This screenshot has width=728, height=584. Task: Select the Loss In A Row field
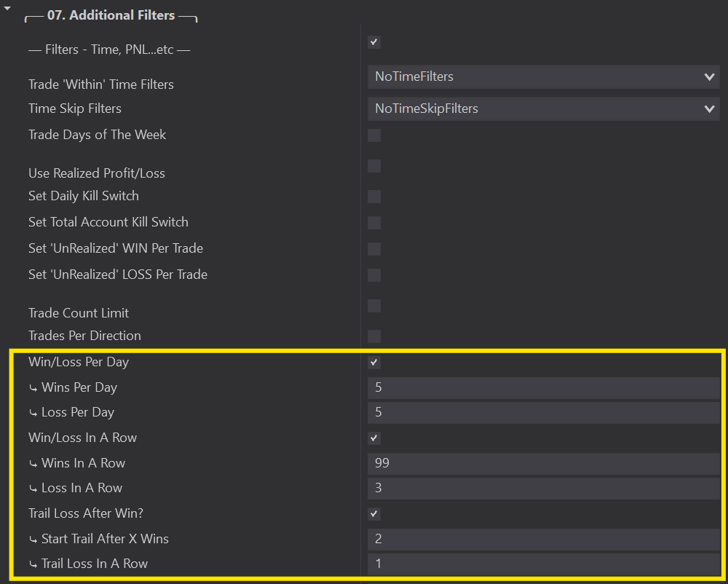pyautogui.click(x=543, y=488)
